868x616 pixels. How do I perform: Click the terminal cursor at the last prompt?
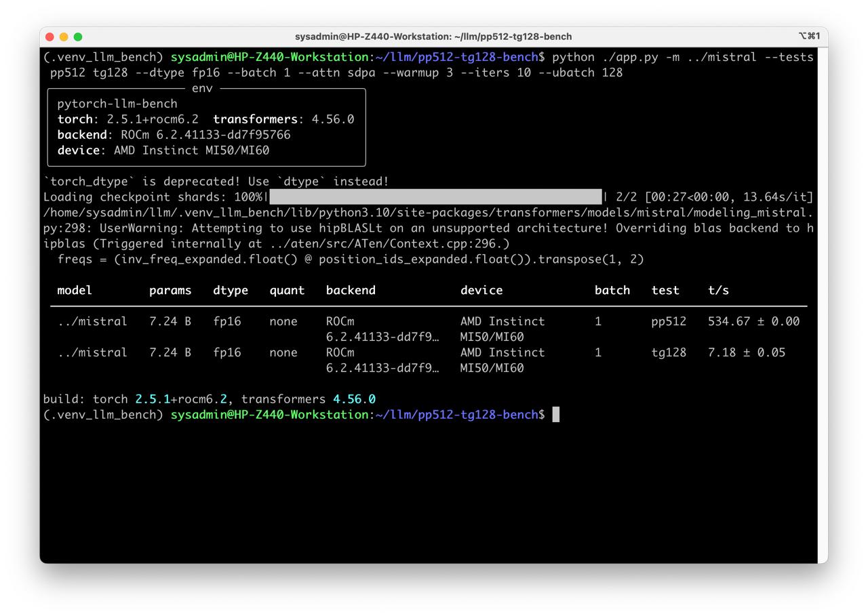pyautogui.click(x=556, y=415)
